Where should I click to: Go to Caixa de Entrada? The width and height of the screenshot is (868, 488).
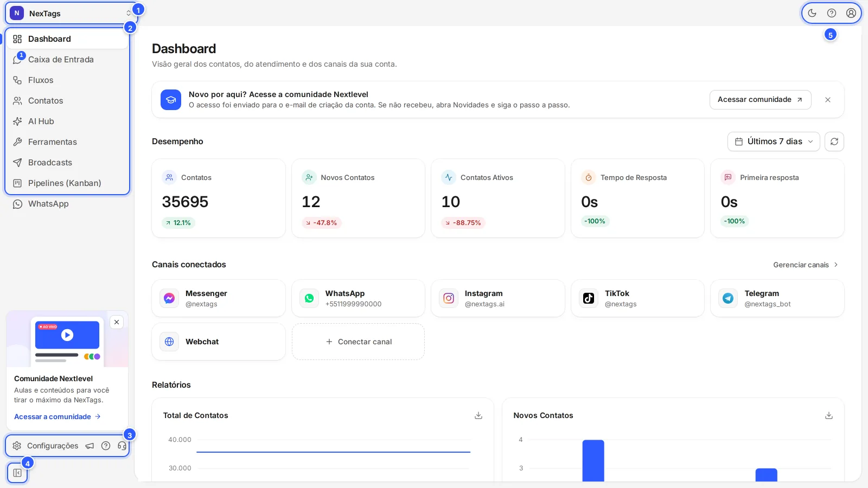tap(68, 60)
